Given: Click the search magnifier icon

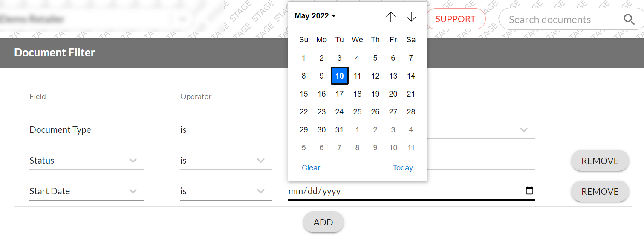Looking at the screenshot, I should click(x=629, y=20).
